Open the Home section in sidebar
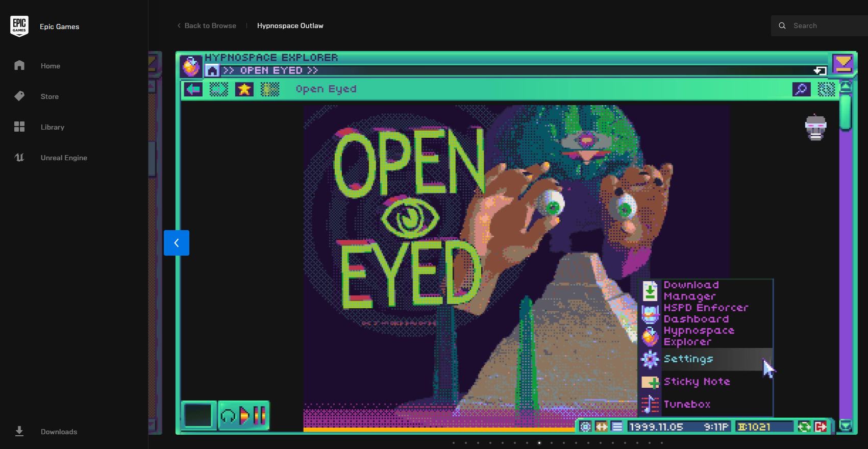The height and width of the screenshot is (449, 868). 51,66
